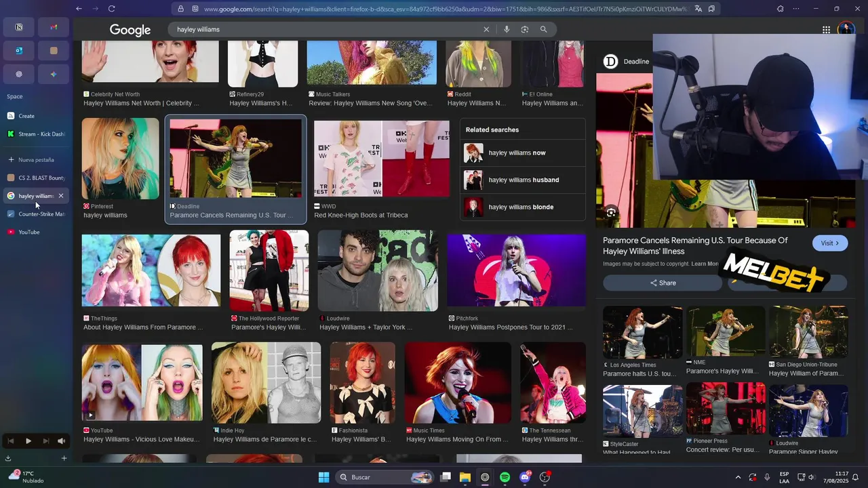Open Discord from the taskbar
868x488 pixels.
[525, 477]
